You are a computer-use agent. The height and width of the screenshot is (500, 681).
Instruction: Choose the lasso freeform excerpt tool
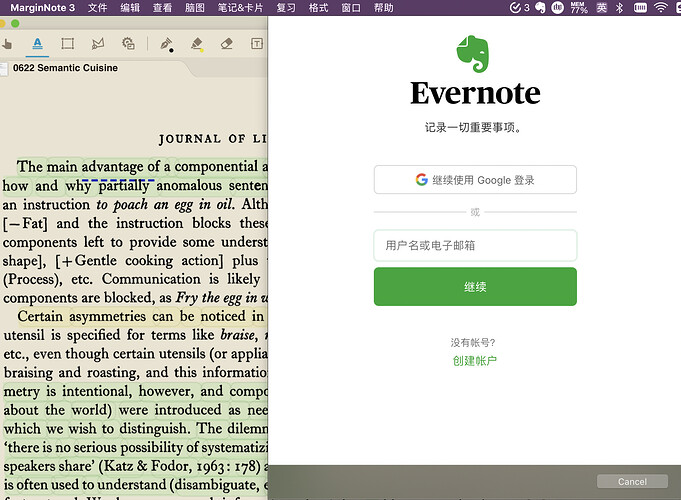[x=98, y=43]
